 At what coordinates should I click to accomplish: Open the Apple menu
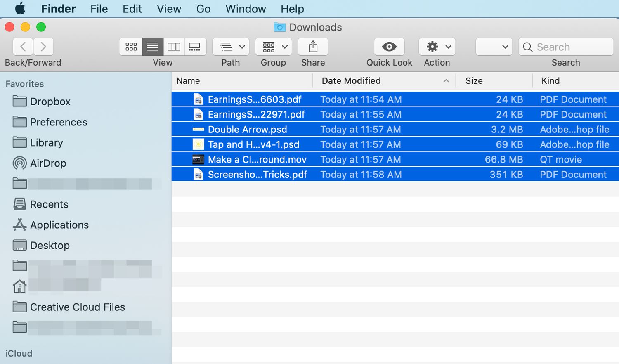pyautogui.click(x=20, y=9)
